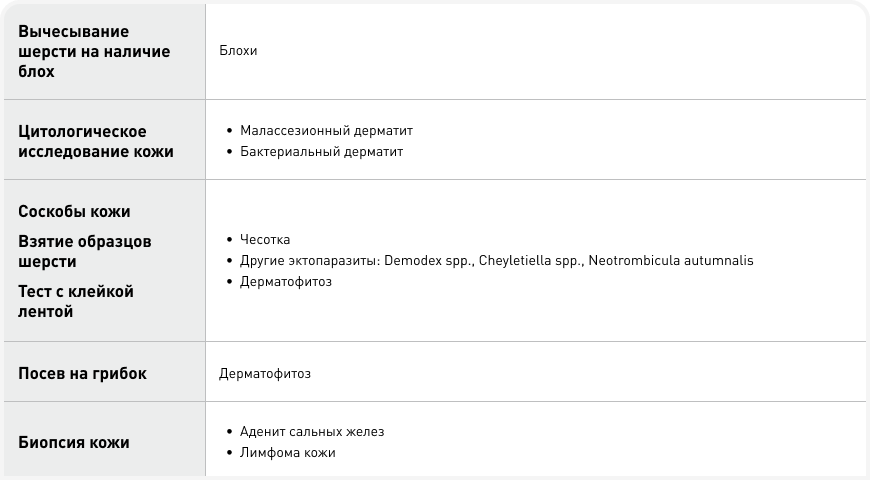Viewport: 870px width, 480px height.
Task: Click the "Малассезионный дерматит" list item
Action: (326, 131)
